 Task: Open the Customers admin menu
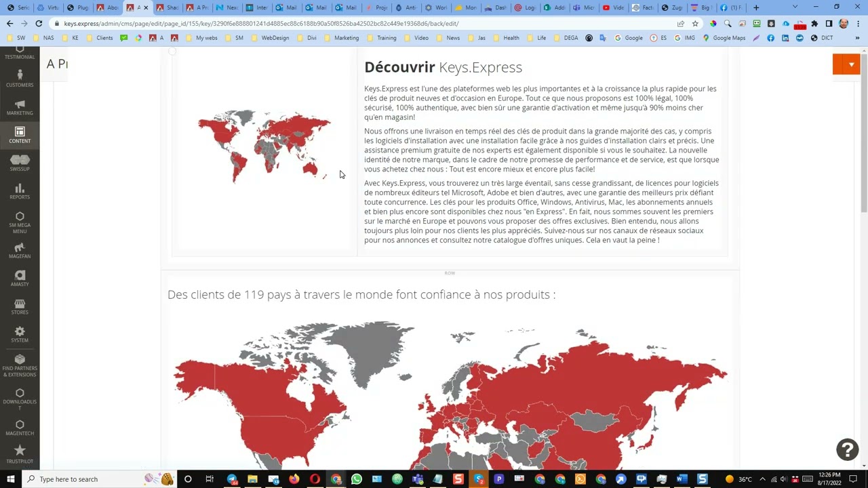(20, 78)
